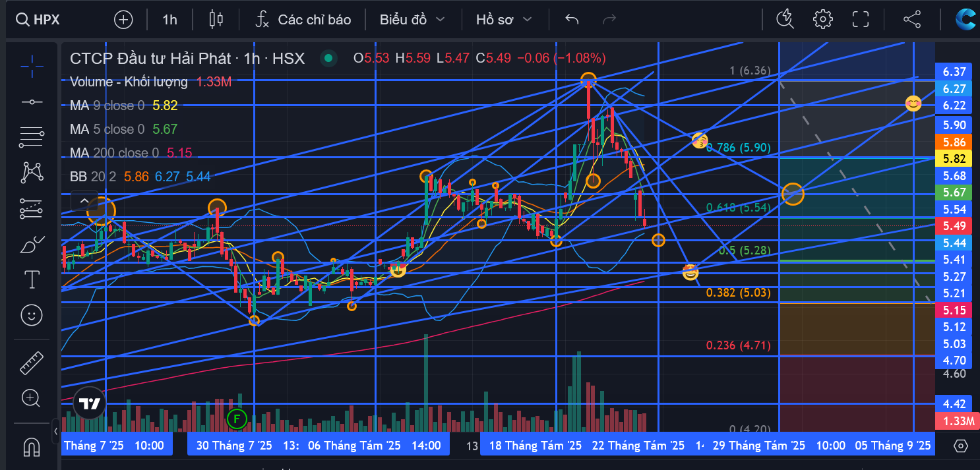
Task: Select the Text annotation tool
Action: pyautogui.click(x=32, y=279)
